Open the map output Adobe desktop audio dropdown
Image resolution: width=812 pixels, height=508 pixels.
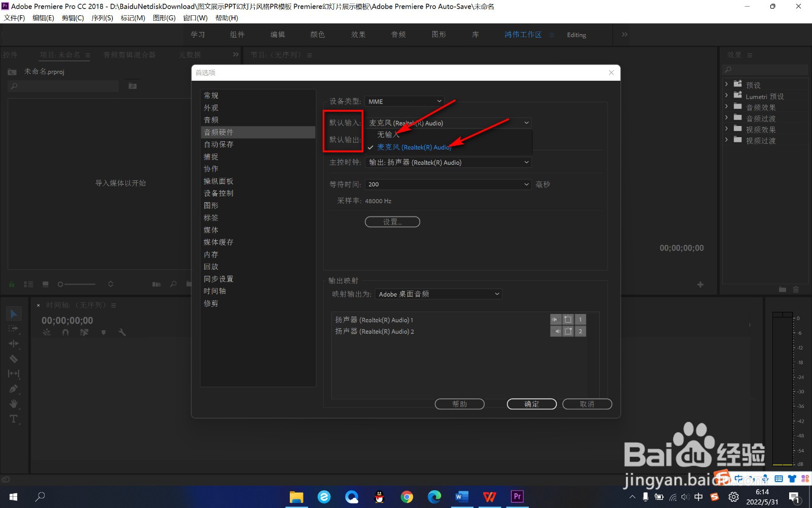438,294
